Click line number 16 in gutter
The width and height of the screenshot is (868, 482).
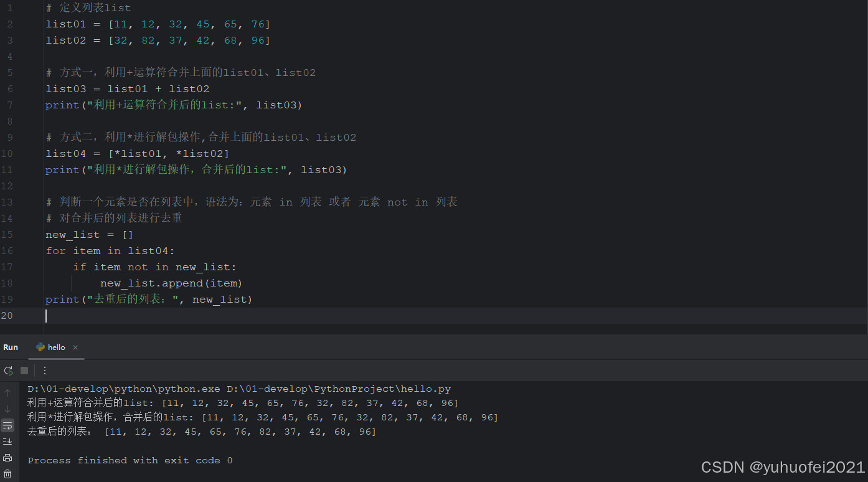click(x=7, y=251)
